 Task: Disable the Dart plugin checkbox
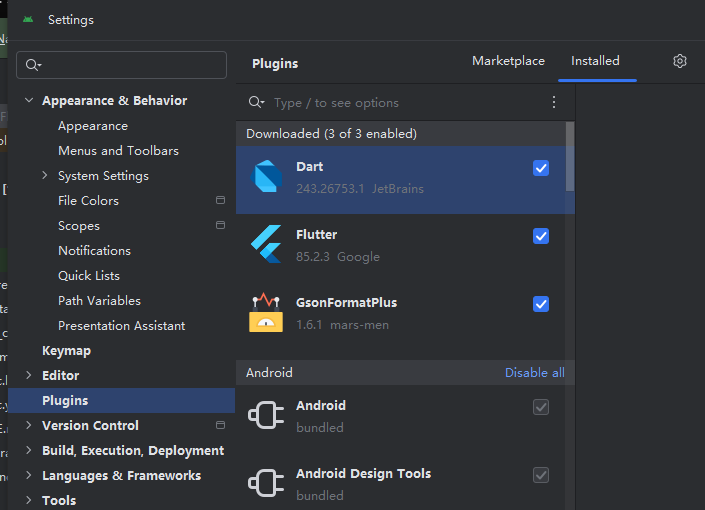tap(541, 168)
